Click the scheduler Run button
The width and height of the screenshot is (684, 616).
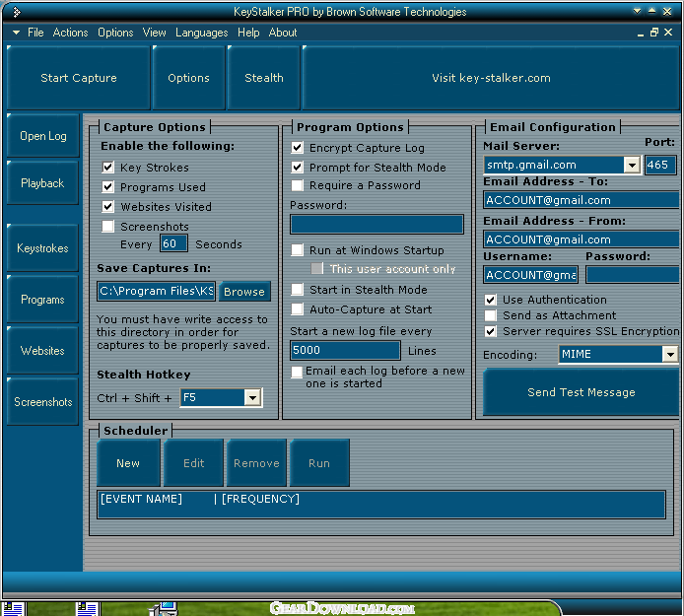(x=319, y=463)
